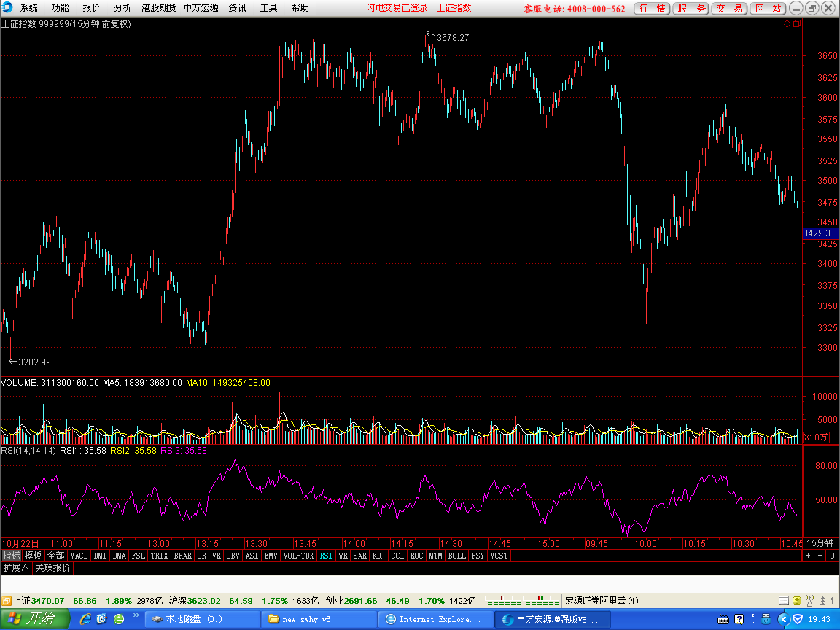Switch to 本地磁盘 (D:) taskbar window
This screenshot has width=840, height=630.
203,619
